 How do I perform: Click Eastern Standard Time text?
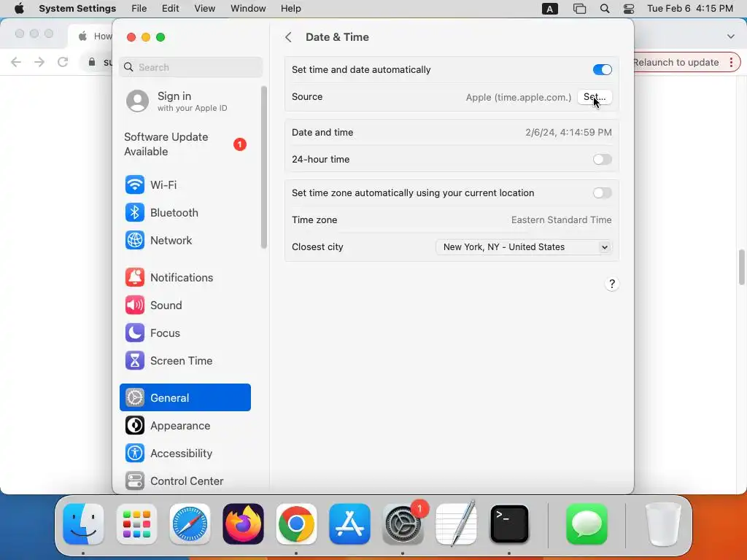pyautogui.click(x=561, y=220)
